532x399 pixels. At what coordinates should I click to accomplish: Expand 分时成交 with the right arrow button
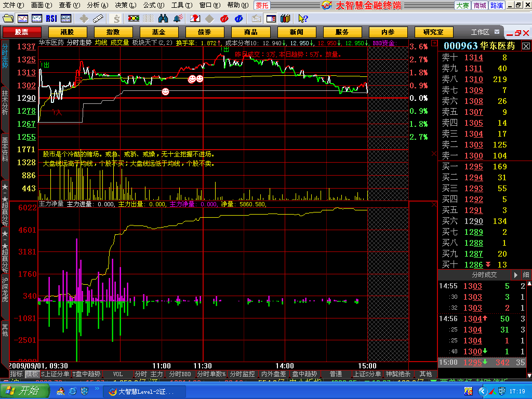pyautogui.click(x=516, y=275)
